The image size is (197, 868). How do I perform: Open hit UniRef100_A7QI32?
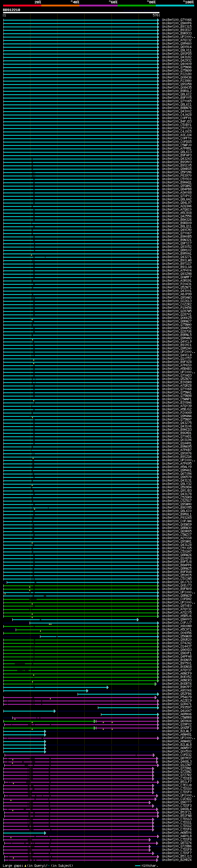[177, 40]
